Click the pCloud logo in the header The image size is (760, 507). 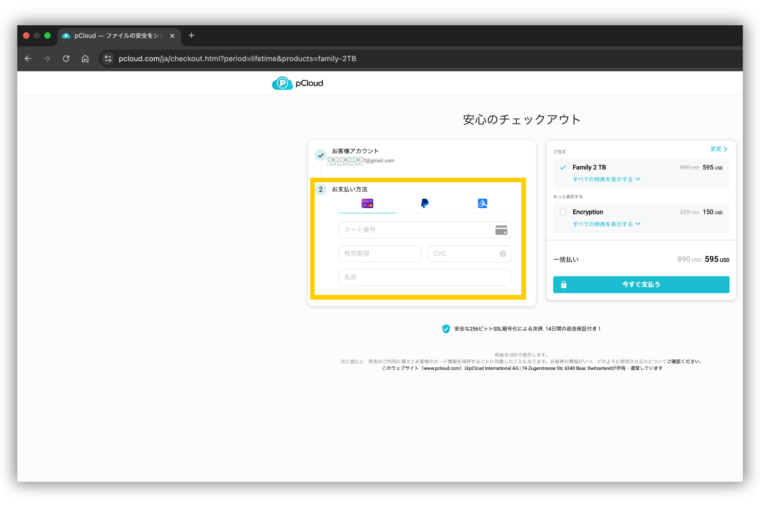[x=295, y=84]
